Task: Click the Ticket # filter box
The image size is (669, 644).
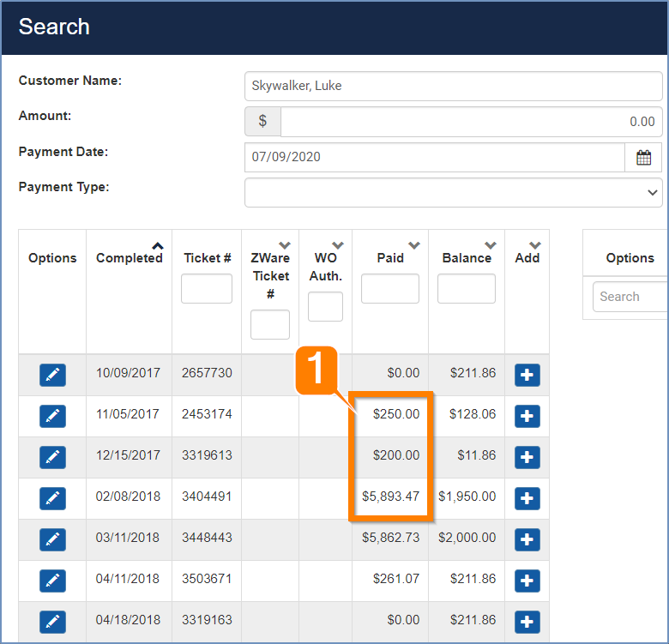Action: [x=207, y=289]
